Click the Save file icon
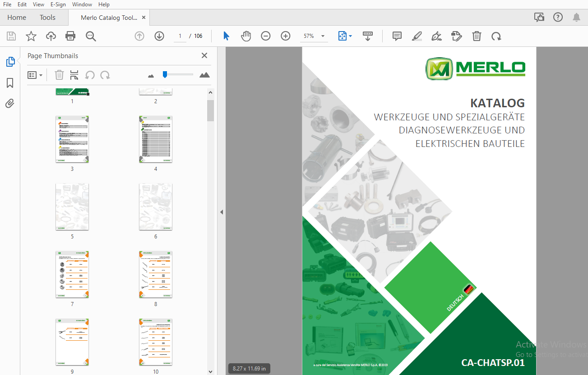The image size is (588, 375). [x=11, y=36]
